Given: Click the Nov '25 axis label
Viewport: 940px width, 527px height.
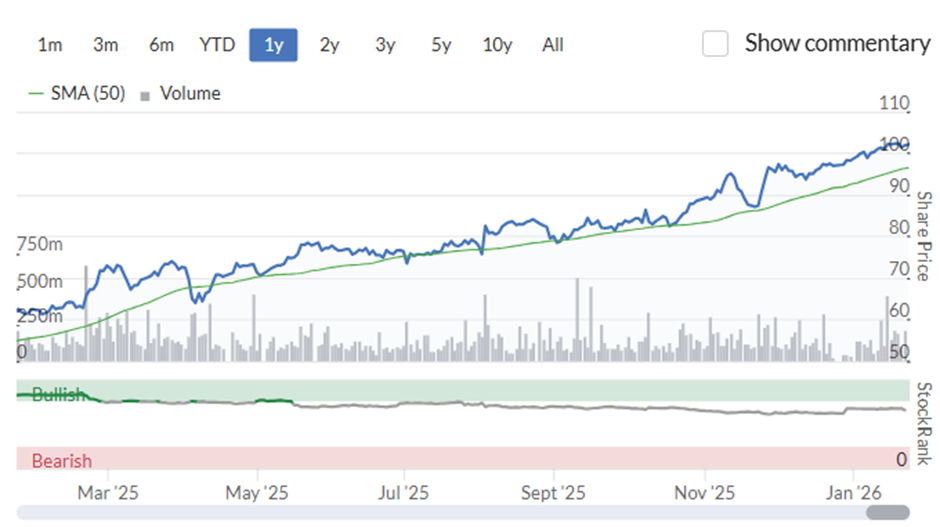Looking at the screenshot, I should click(x=704, y=493).
